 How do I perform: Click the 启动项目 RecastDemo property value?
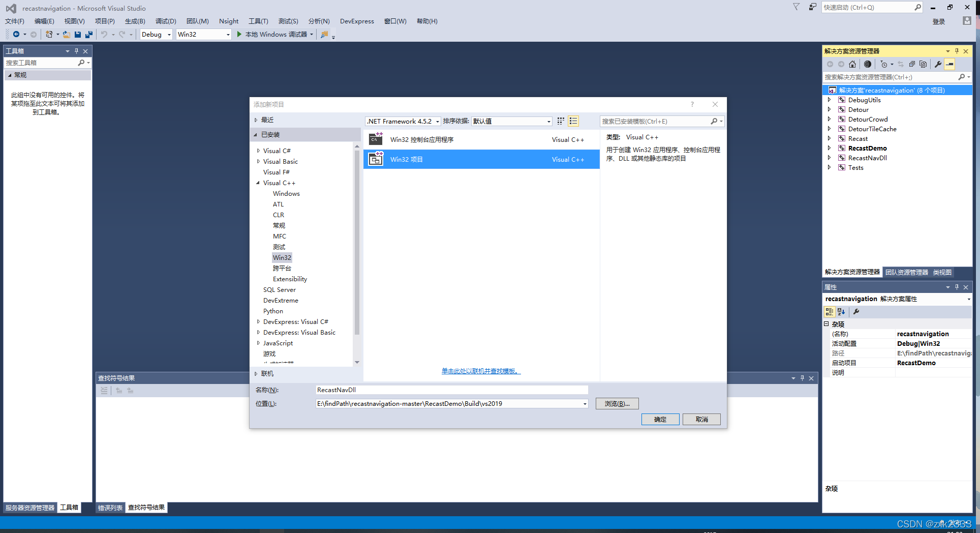(933, 363)
